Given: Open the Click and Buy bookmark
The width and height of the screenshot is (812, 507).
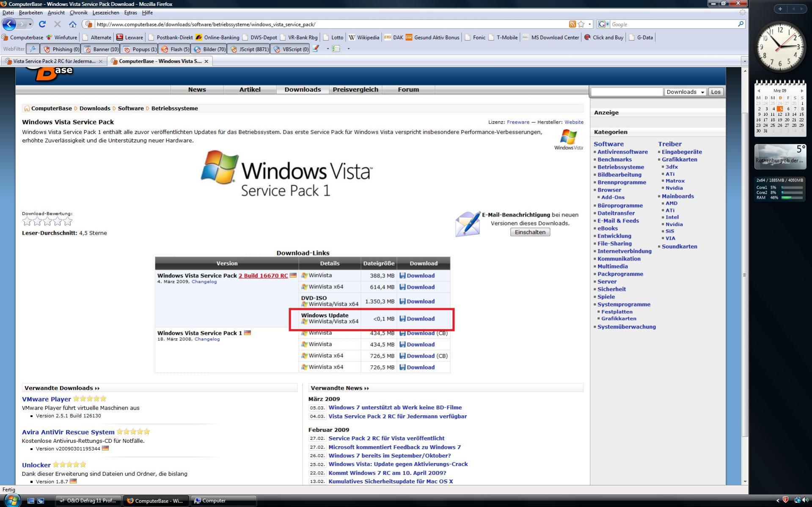Looking at the screenshot, I should tap(604, 37).
